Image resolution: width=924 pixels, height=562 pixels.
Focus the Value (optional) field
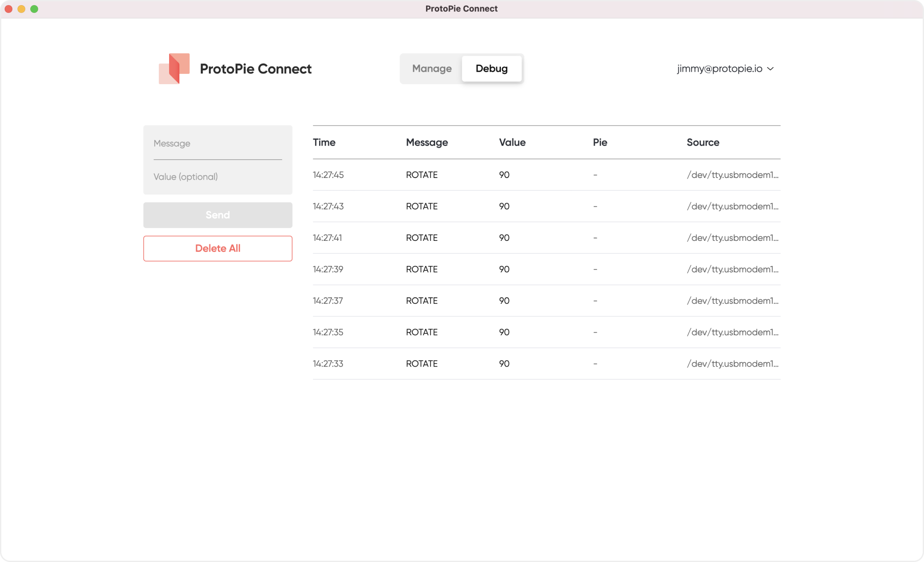[x=218, y=177]
